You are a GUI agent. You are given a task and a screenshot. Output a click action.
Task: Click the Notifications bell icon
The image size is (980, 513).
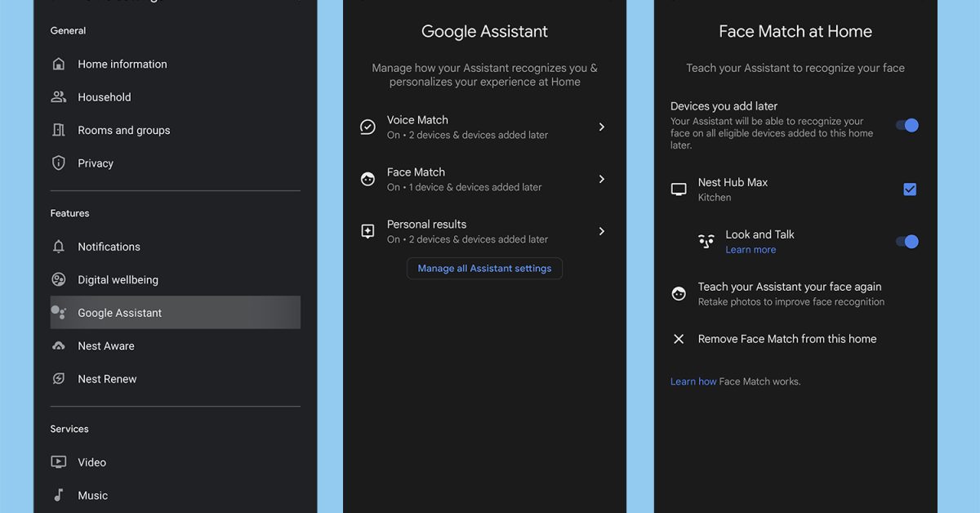[58, 247]
